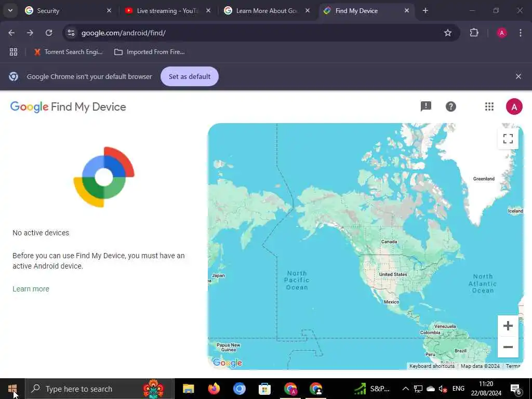Open Firefox from taskbar
The height and width of the screenshot is (399, 532).
click(214, 389)
